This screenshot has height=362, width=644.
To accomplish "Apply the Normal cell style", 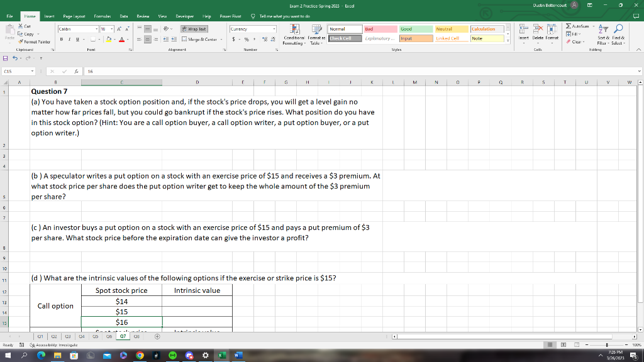I will [345, 29].
